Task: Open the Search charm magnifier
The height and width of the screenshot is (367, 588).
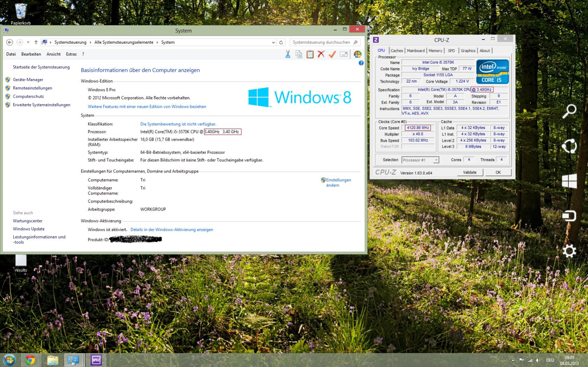Action: click(x=569, y=111)
